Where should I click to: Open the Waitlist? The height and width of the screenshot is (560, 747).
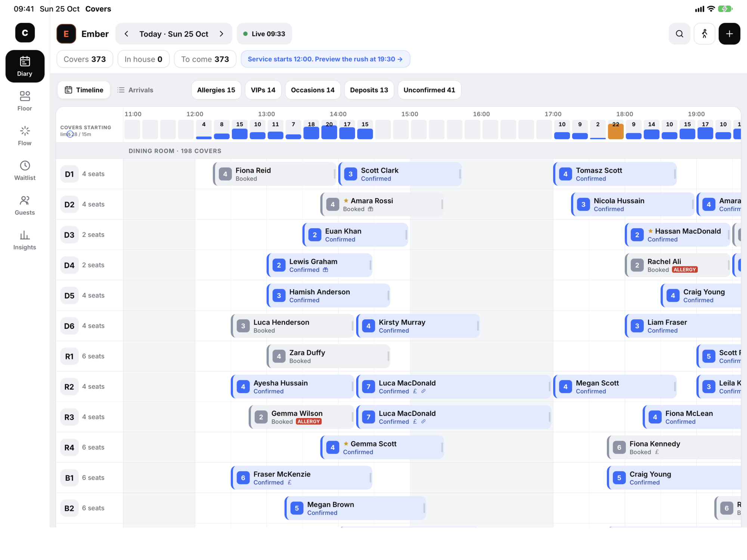tap(25, 170)
